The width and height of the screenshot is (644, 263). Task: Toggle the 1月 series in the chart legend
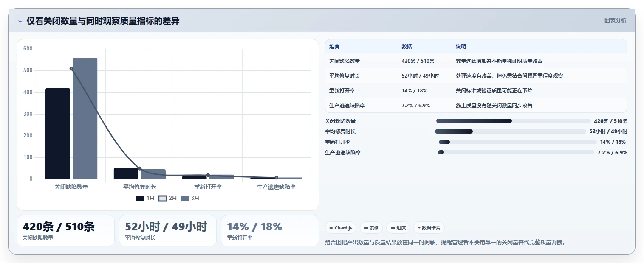(x=146, y=198)
